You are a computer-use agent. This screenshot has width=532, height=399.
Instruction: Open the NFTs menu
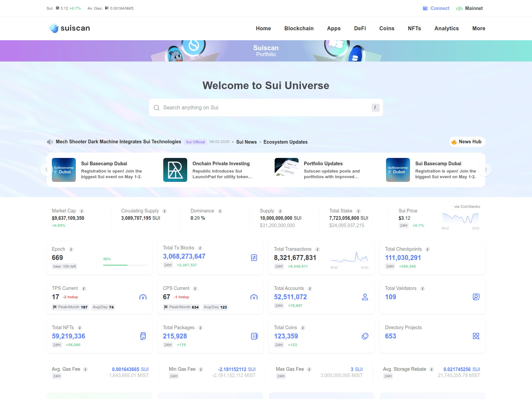(414, 29)
